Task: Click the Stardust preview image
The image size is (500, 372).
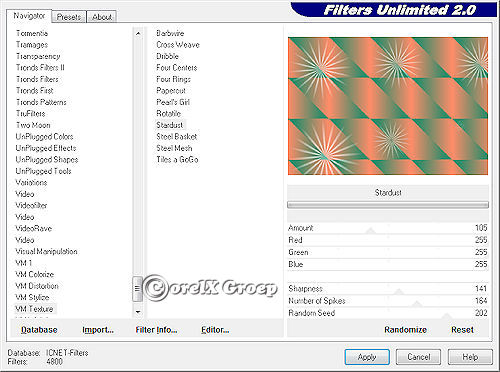Action: point(388,106)
